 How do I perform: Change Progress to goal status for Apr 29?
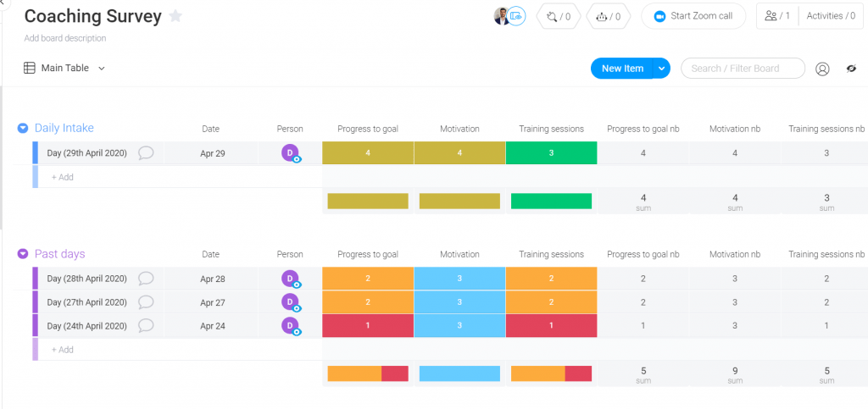[x=368, y=153]
